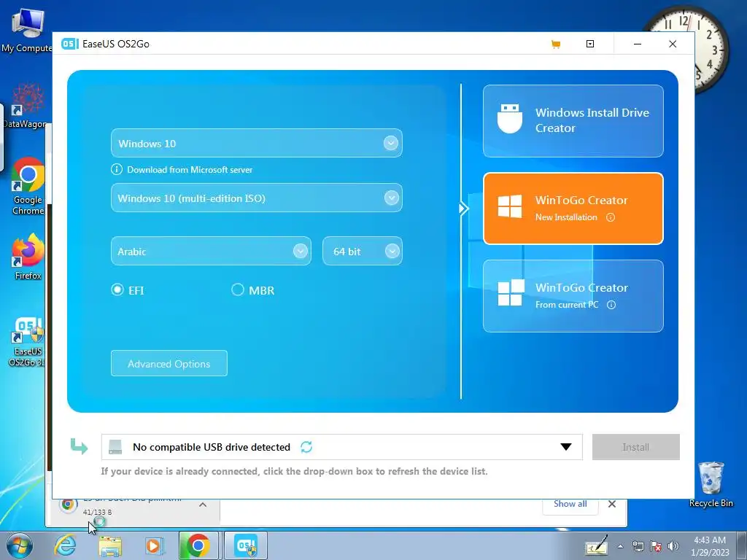Open the Arabic language dropdown
The height and width of the screenshot is (560, 747).
tap(211, 251)
